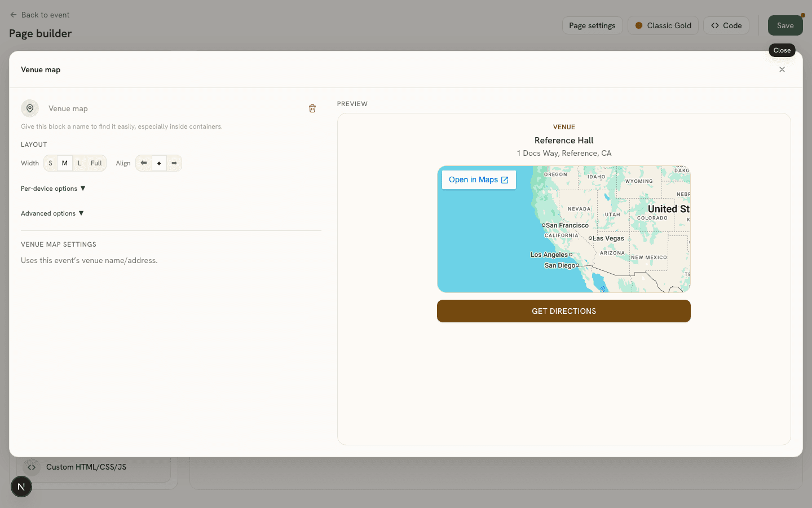Open Classic Gold theme selector
This screenshot has height=508, width=812.
point(663,25)
